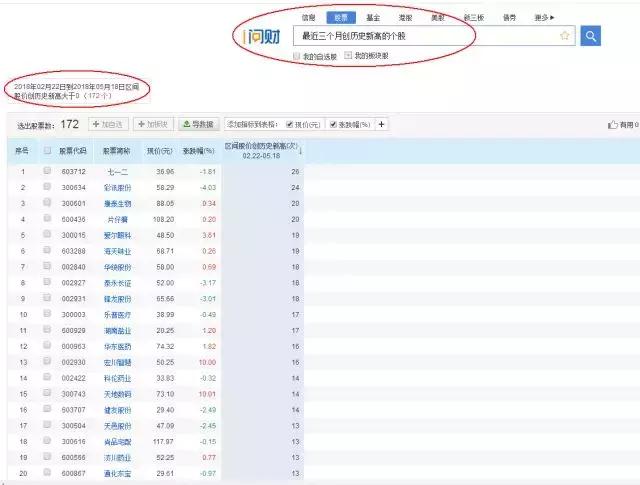Open the stock link 七一二
This screenshot has width=640, height=485.
point(118,172)
